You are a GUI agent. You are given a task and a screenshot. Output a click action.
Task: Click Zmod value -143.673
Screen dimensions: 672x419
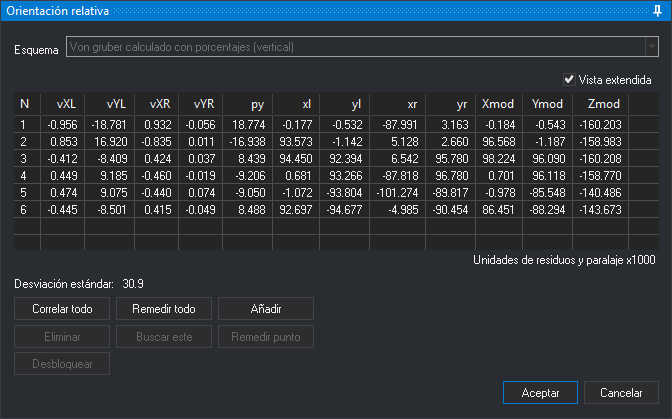[x=600, y=210]
